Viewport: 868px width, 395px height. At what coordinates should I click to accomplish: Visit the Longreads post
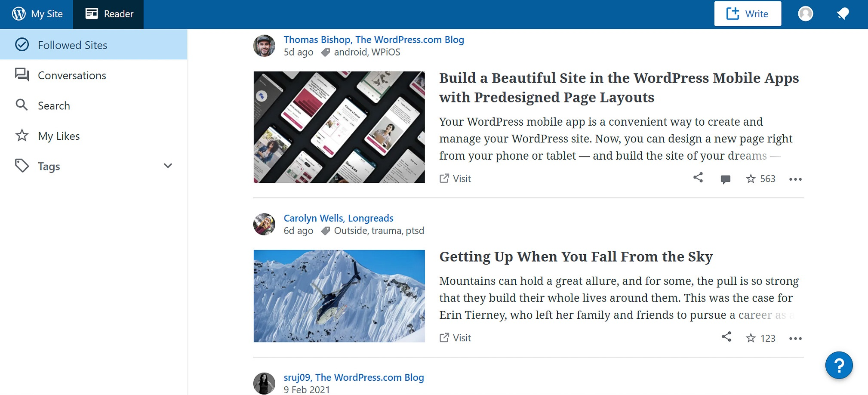455,338
